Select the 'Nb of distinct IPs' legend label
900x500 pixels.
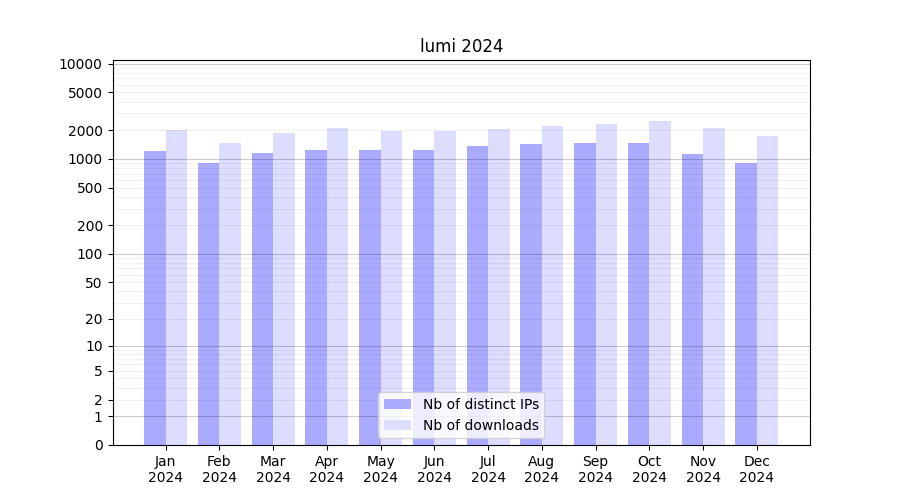point(480,404)
